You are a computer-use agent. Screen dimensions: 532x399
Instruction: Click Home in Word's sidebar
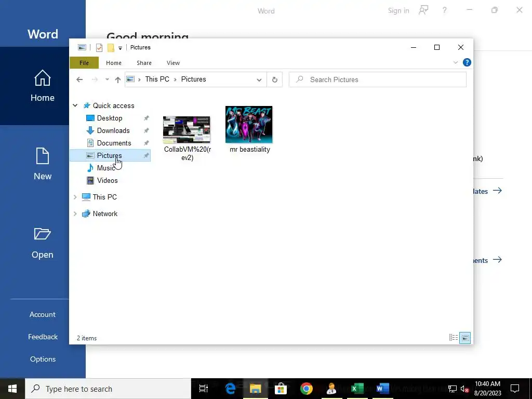pyautogui.click(x=43, y=86)
